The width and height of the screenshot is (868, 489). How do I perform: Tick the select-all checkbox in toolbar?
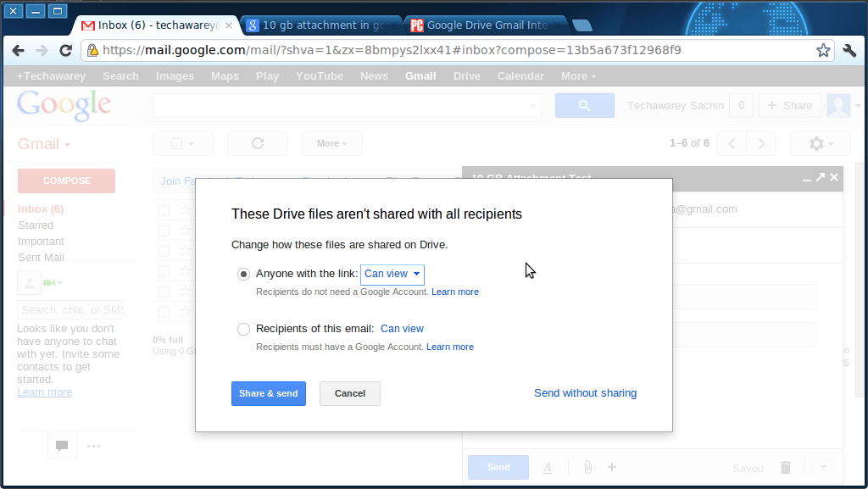tap(176, 144)
